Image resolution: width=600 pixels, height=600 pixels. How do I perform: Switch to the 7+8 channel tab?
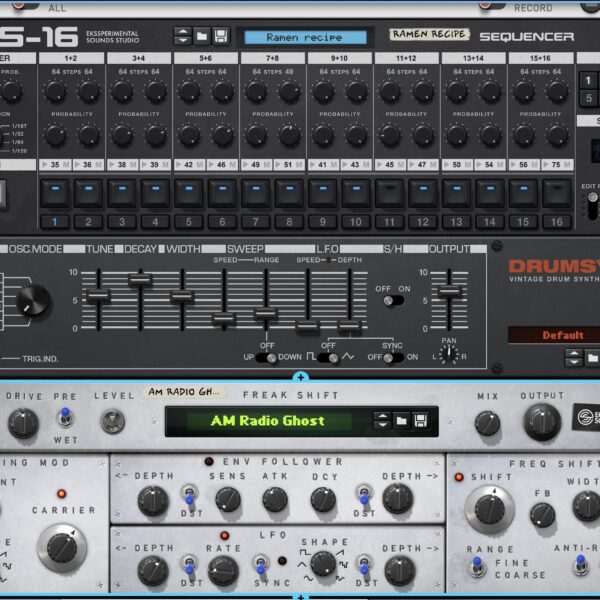click(x=272, y=58)
